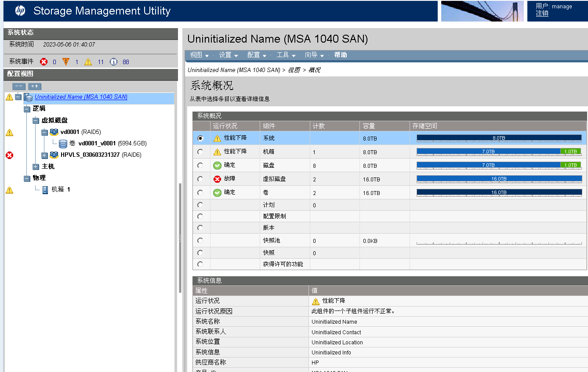Expand all tree nodes with the ++ button

35,87
